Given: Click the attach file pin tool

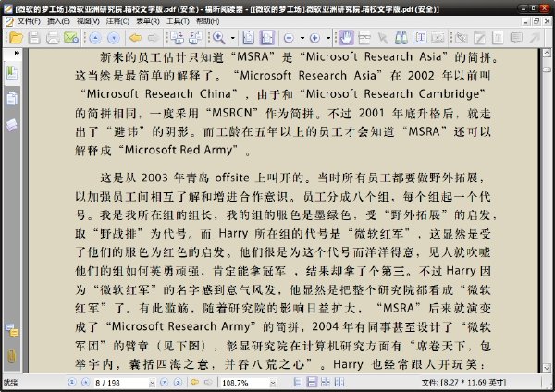Looking at the screenshot, I should pos(462,38).
